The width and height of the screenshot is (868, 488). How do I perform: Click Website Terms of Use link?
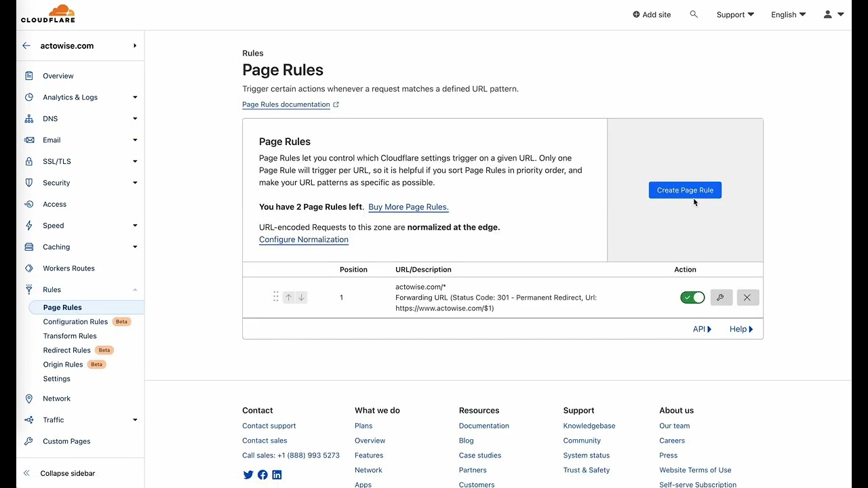pyautogui.click(x=695, y=470)
